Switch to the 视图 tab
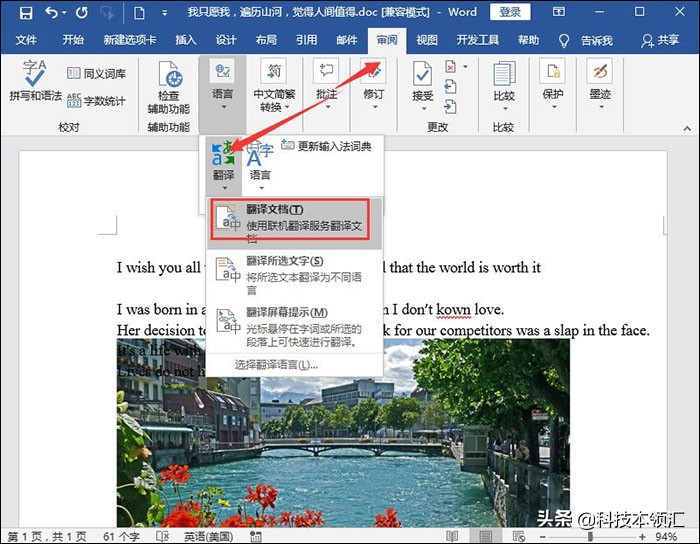 coord(427,41)
